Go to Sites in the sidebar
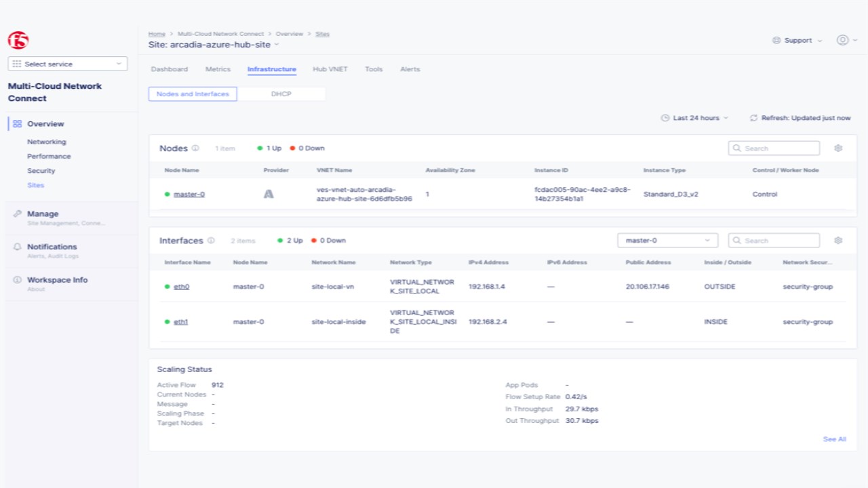The height and width of the screenshot is (488, 868). pos(36,185)
